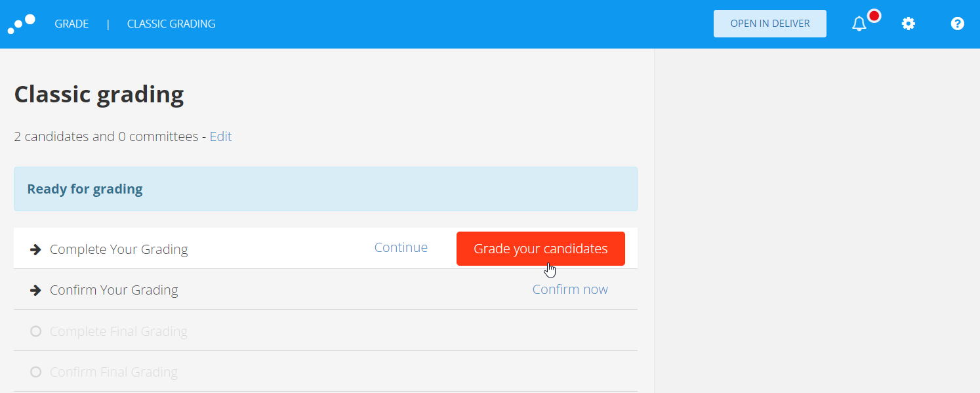Viewport: 980px width, 393px height.
Task: Click the Ready for grading banner
Action: coord(325,189)
